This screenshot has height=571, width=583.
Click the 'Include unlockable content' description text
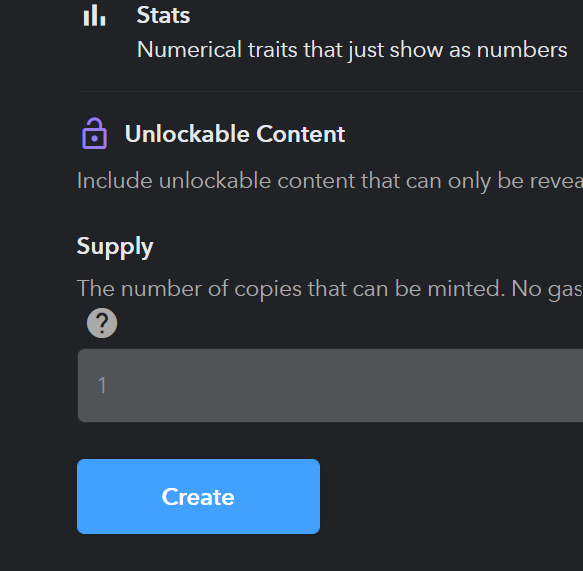[x=330, y=181]
